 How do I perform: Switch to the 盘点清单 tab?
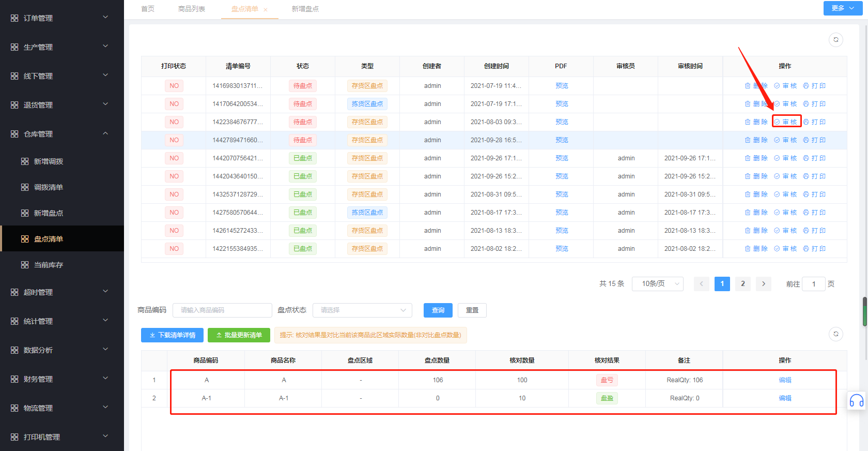244,9
